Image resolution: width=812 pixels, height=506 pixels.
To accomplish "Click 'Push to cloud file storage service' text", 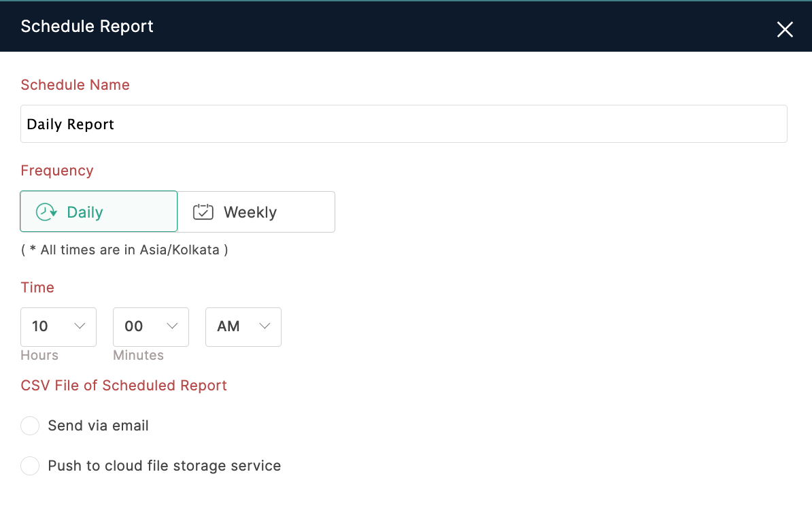I will click(x=164, y=466).
